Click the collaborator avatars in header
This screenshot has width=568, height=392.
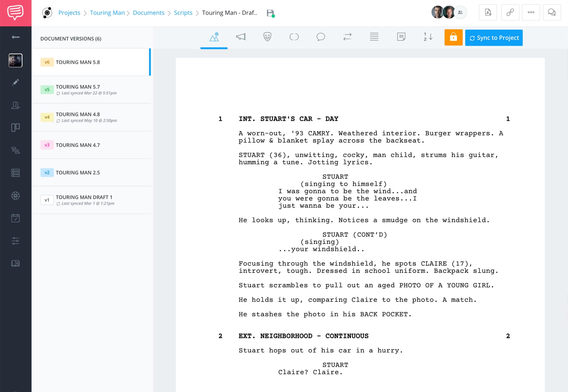[x=445, y=12]
